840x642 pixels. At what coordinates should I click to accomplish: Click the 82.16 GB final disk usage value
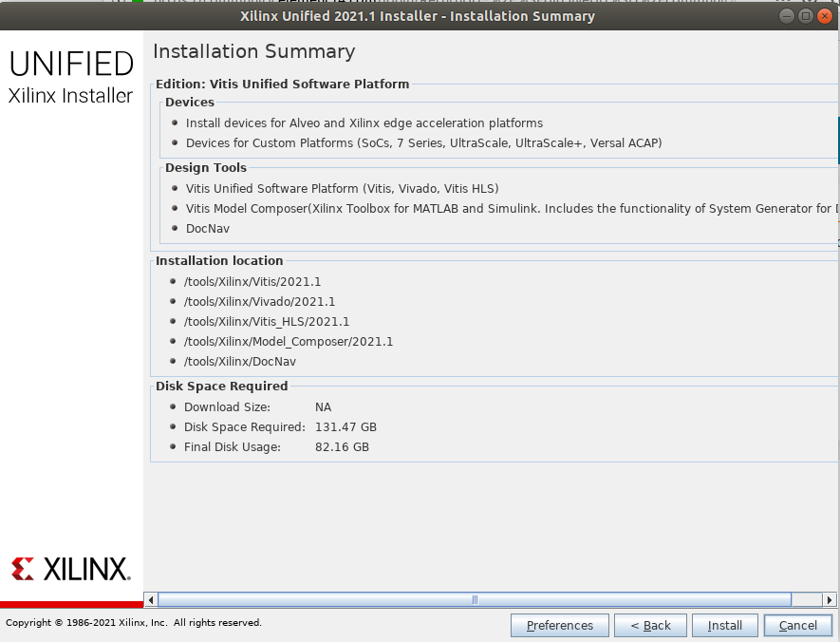click(x=342, y=447)
